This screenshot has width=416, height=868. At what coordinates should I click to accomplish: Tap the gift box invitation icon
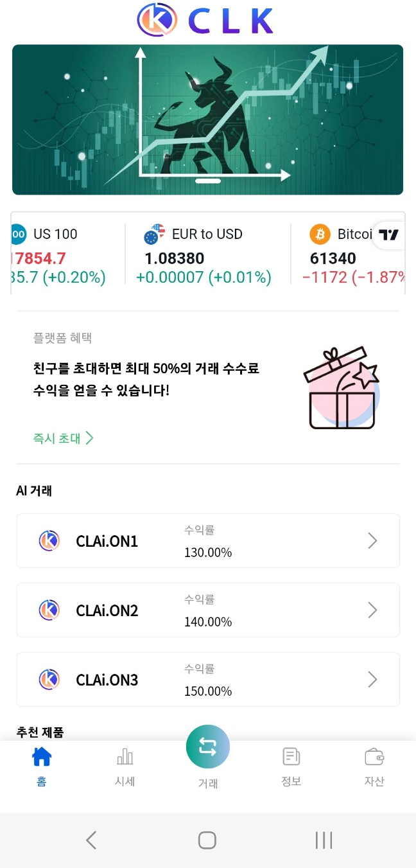pos(340,388)
